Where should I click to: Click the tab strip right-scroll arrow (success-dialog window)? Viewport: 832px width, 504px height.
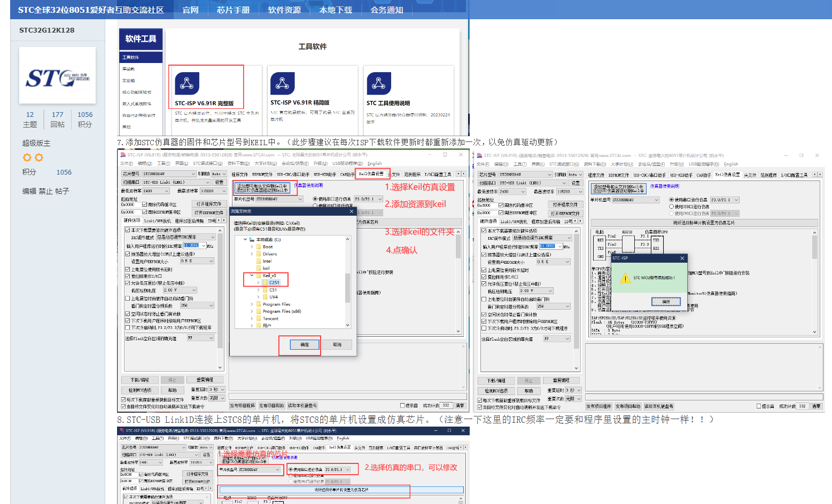(820, 175)
